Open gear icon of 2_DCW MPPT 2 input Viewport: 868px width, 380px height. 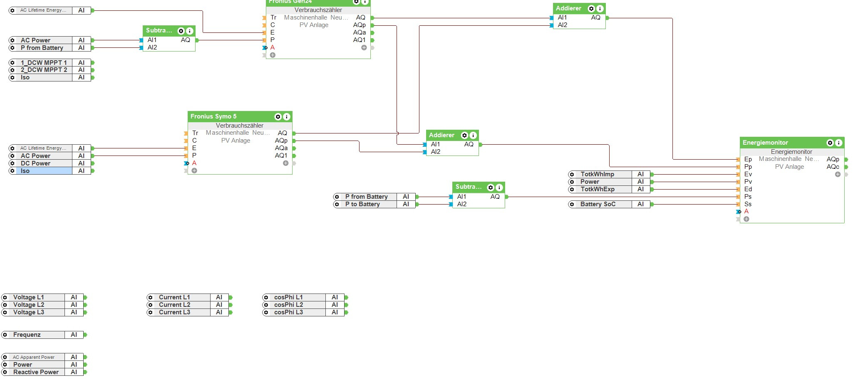(12, 70)
